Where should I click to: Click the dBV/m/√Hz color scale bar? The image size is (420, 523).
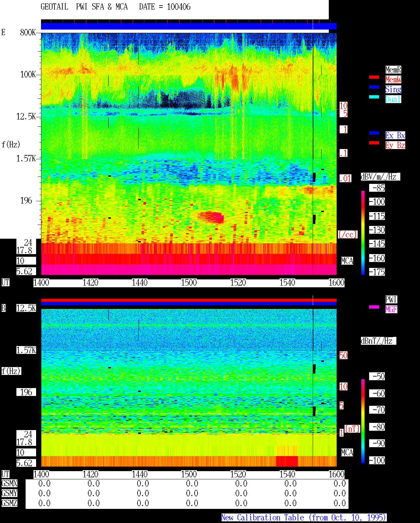(x=363, y=232)
